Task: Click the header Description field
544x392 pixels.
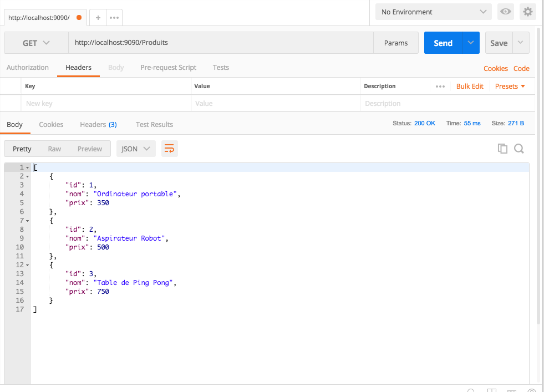Action: click(x=448, y=103)
